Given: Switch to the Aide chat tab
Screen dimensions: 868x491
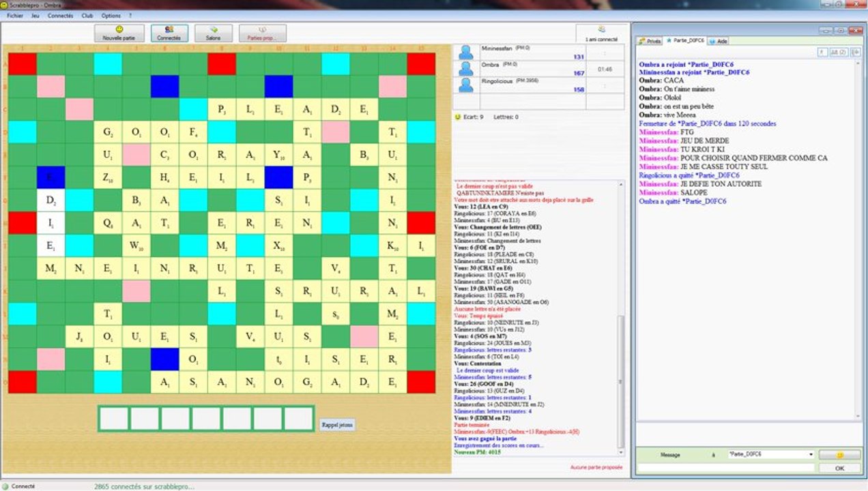Looking at the screenshot, I should tap(719, 41).
